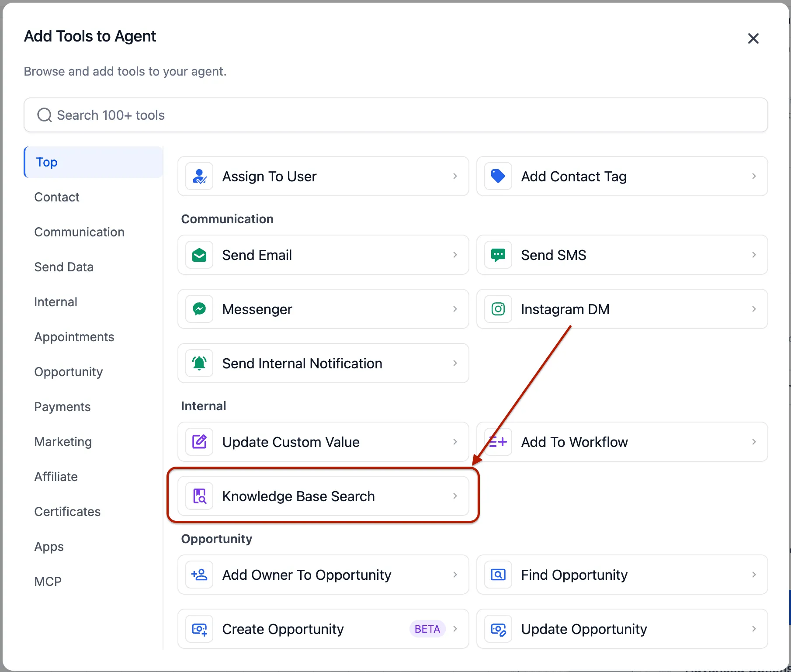Open the Certificates category
Viewport: 791px width, 672px height.
click(94, 512)
